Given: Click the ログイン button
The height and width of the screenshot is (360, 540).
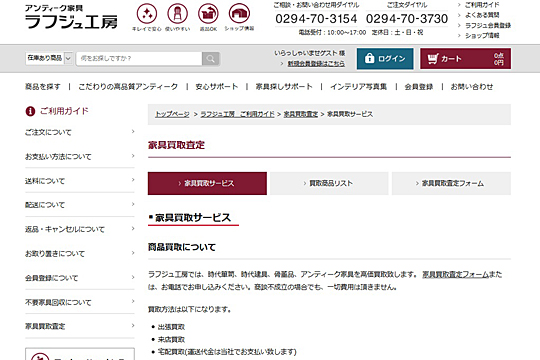Looking at the screenshot, I should tap(385, 59).
